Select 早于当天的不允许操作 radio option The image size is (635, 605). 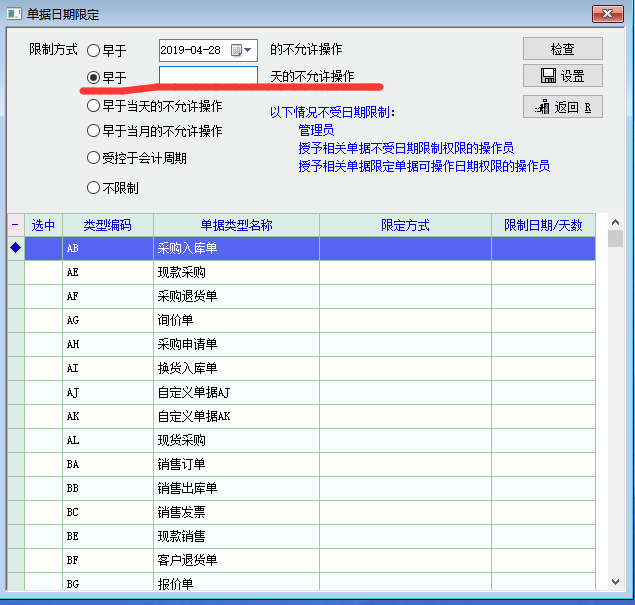[x=94, y=106]
